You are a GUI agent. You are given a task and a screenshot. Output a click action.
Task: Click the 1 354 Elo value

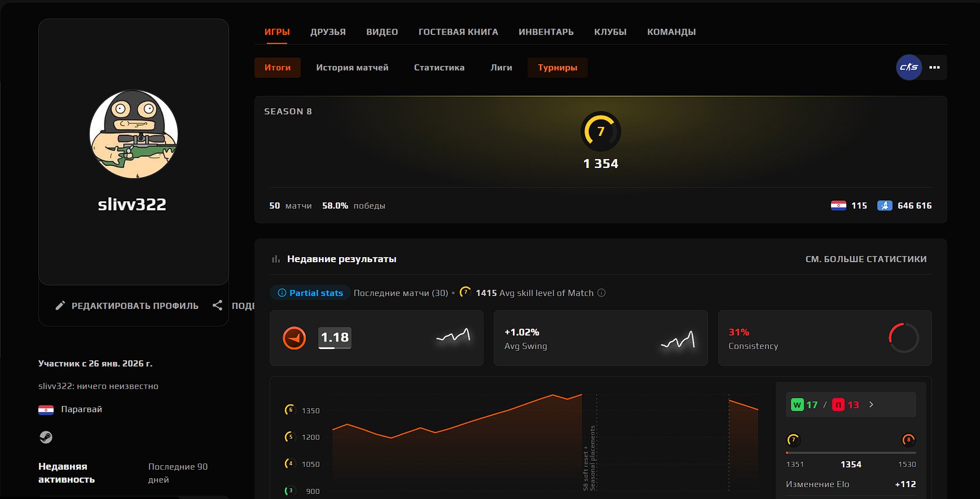600,164
